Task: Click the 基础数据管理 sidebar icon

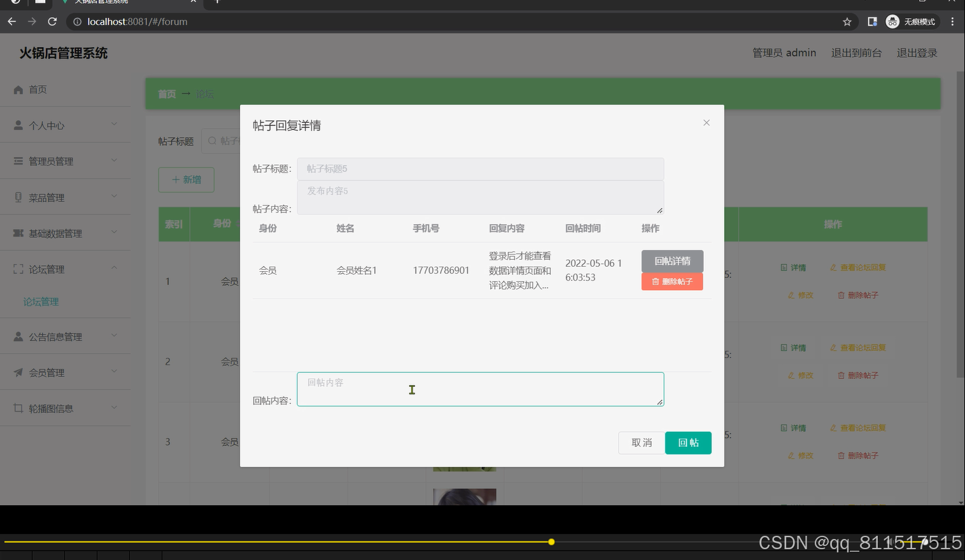Action: pos(18,233)
